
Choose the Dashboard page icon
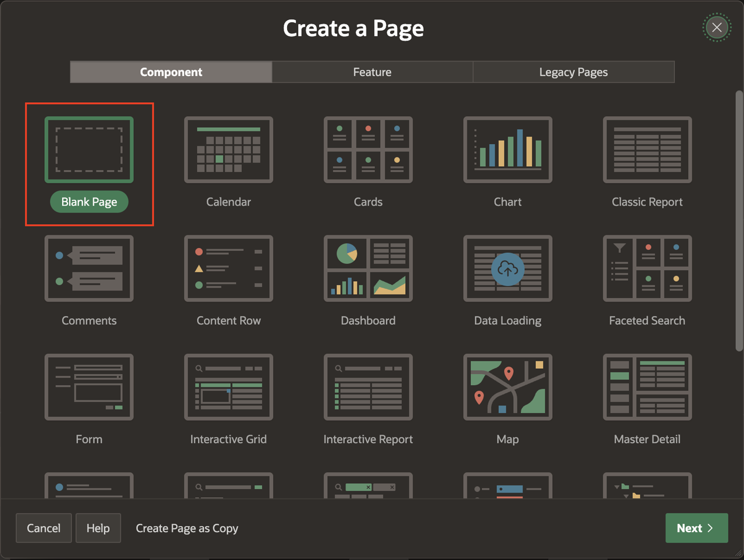368,268
